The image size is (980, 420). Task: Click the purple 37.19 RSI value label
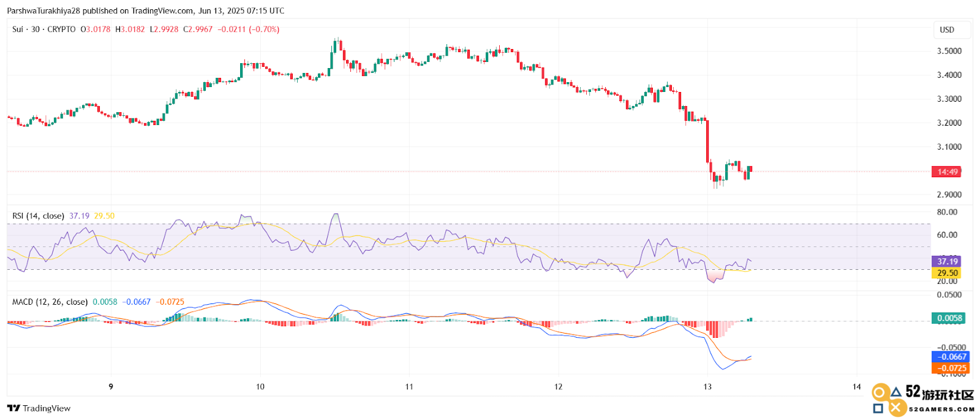[946, 261]
